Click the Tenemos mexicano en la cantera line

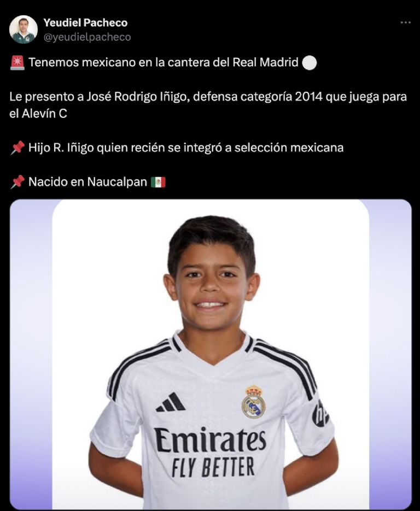coord(164,62)
